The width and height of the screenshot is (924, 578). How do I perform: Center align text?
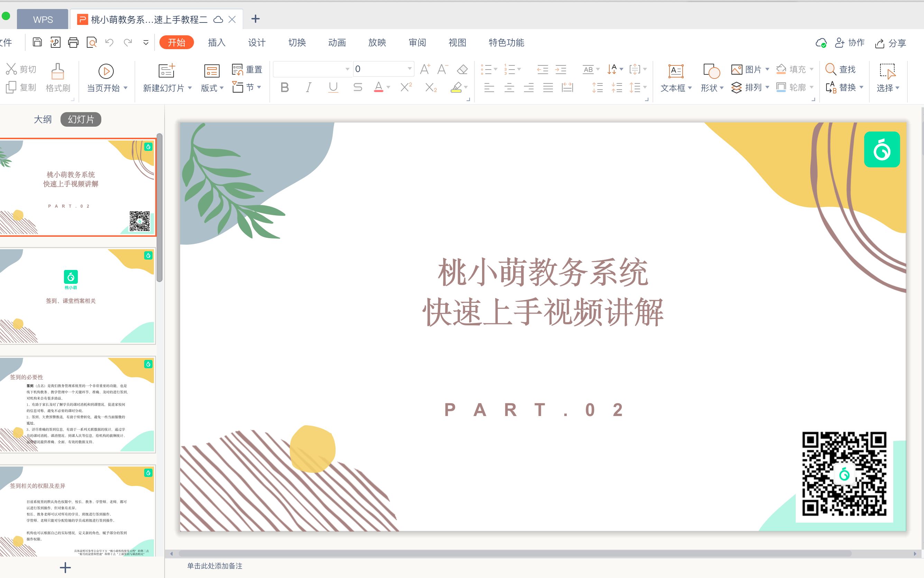[509, 88]
